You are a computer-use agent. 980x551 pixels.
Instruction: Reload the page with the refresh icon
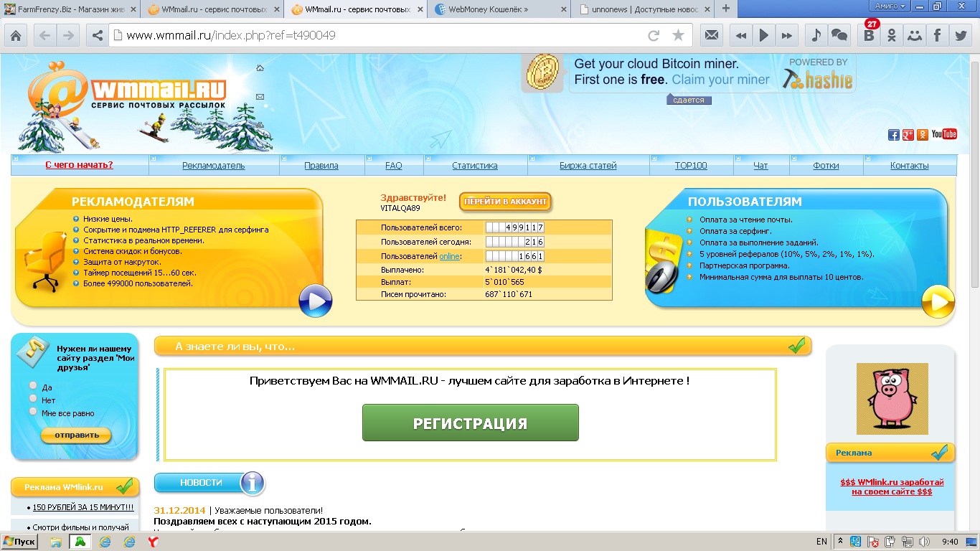click(x=654, y=35)
